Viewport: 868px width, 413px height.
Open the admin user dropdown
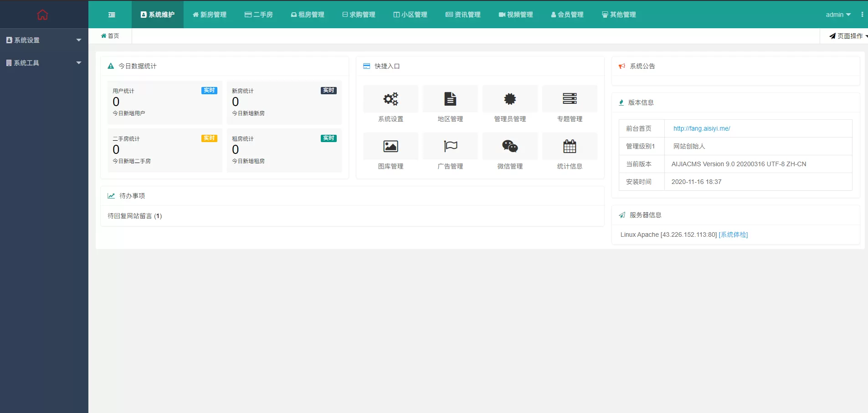[x=838, y=15]
